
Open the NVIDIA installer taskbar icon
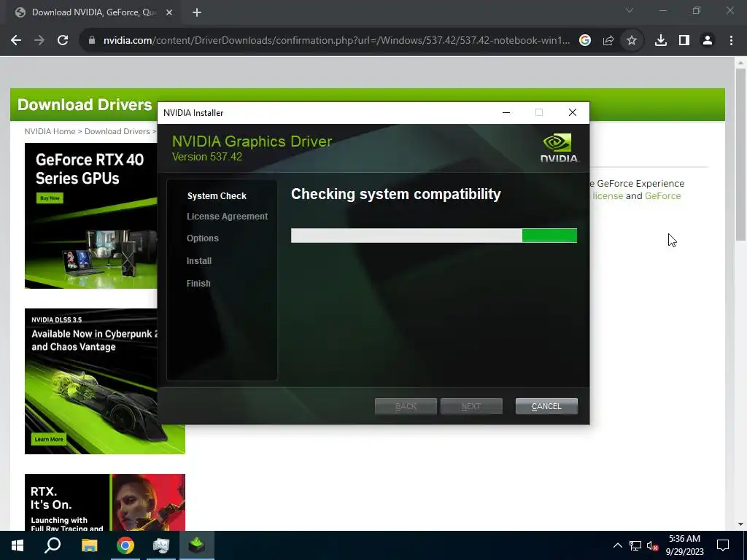197,545
